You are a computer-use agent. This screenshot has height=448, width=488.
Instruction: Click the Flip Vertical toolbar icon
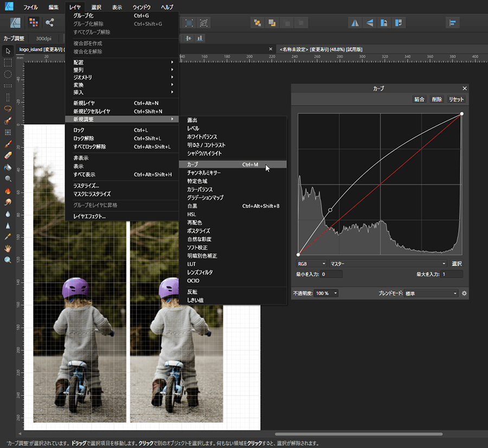coord(370,23)
